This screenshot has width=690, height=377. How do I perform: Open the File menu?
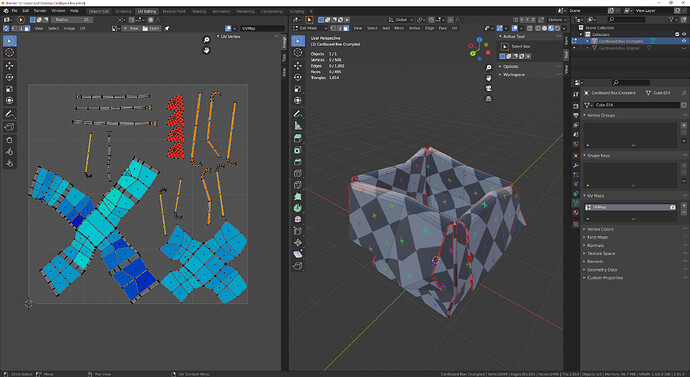pyautogui.click(x=14, y=11)
